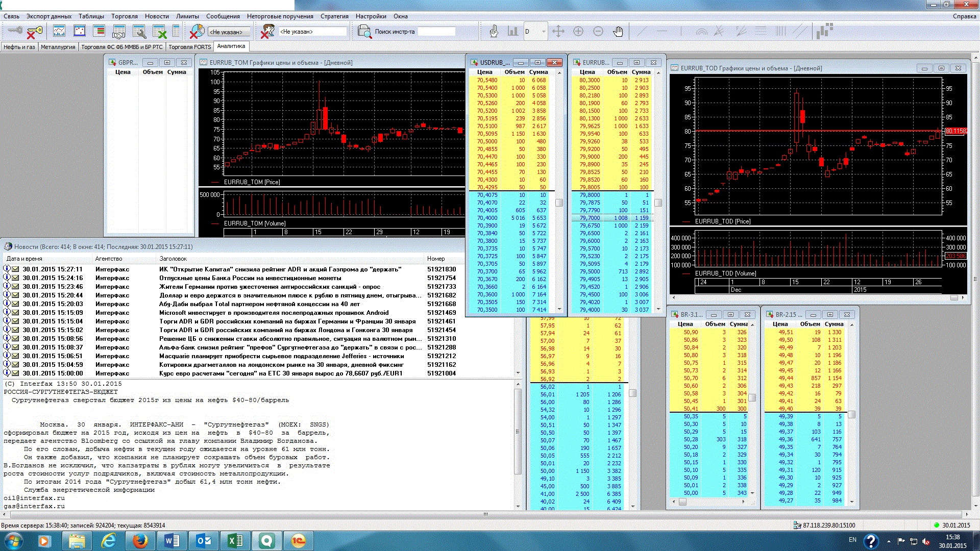The image size is (980, 551).
Task: Click the 'Заголовок' news column header
Action: (x=290, y=259)
